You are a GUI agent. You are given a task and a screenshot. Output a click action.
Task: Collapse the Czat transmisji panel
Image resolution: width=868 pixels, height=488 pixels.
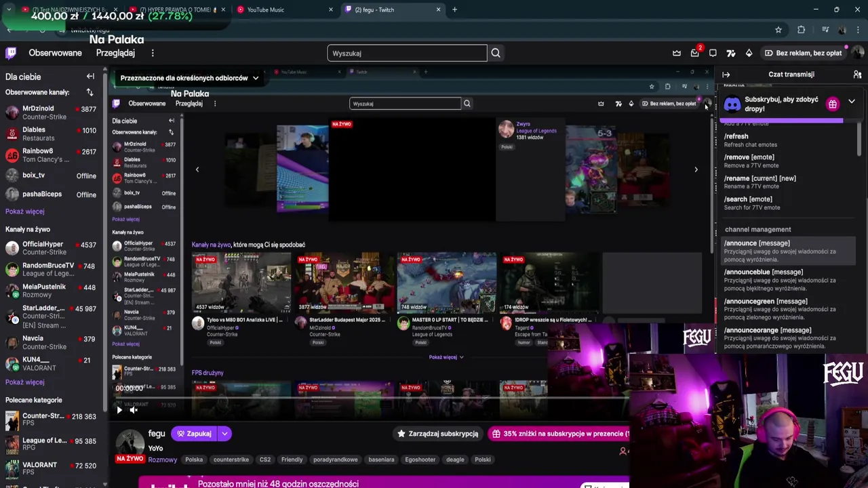(x=726, y=75)
